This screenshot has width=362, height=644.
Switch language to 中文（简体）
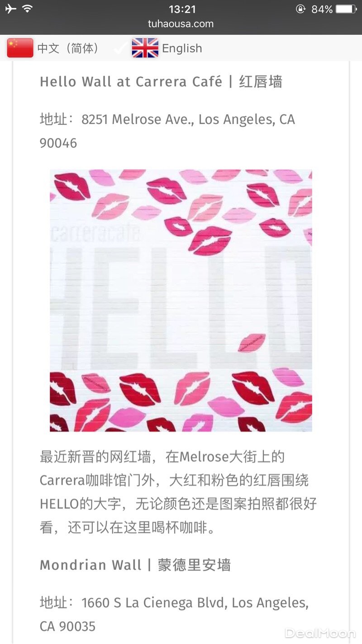[69, 48]
